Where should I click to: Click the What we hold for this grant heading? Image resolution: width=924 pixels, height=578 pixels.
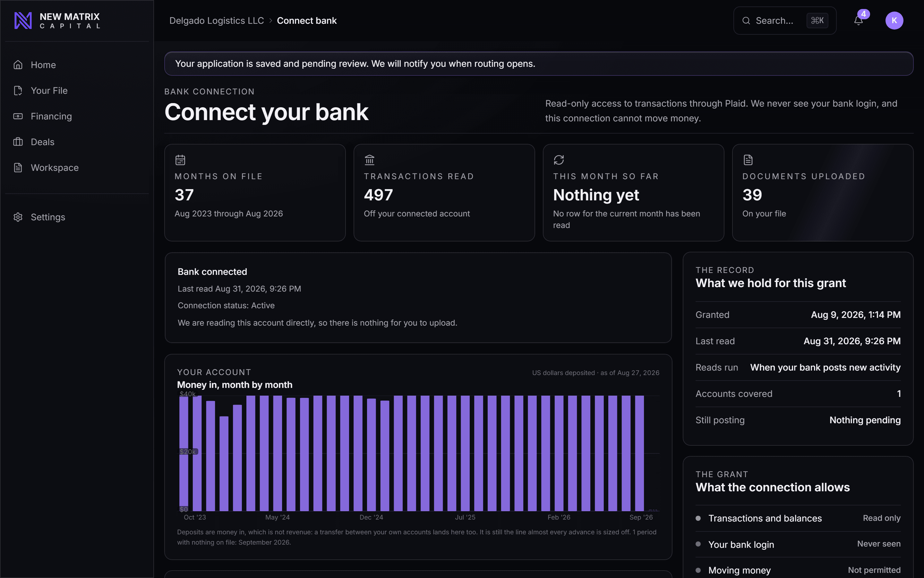coord(771,283)
